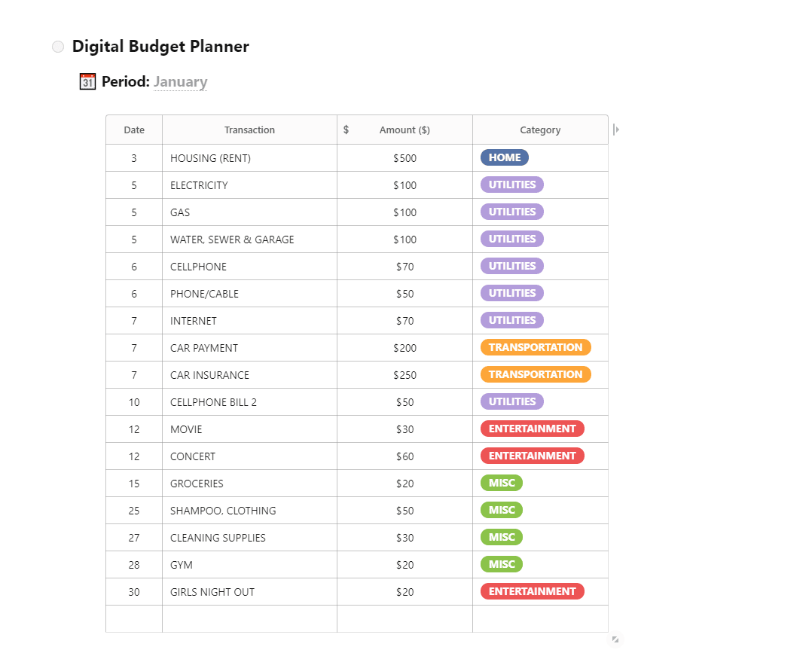Click the empty Transaction cell in last row
Screen dimensions: 812x656
249,619
